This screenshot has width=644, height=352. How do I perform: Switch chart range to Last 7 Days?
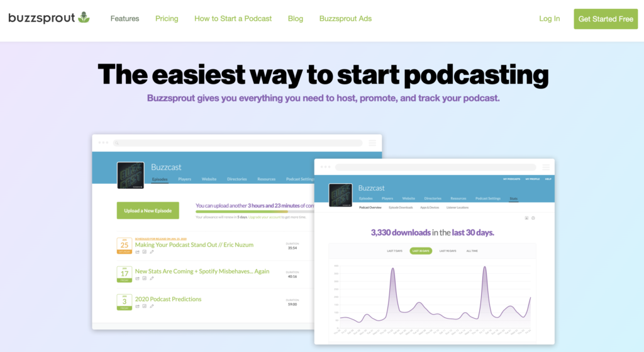coord(395,251)
